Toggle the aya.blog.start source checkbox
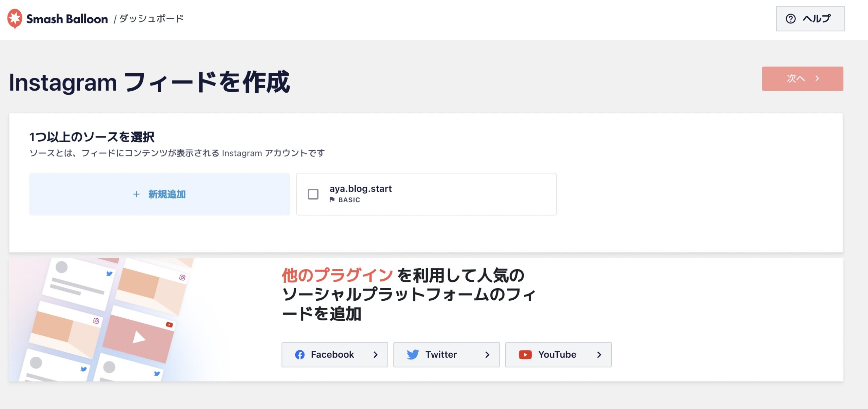This screenshot has height=409, width=868. coord(313,194)
